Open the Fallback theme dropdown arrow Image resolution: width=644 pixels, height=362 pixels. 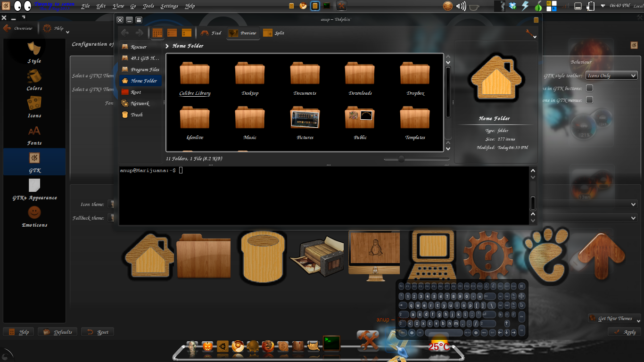[633, 218]
